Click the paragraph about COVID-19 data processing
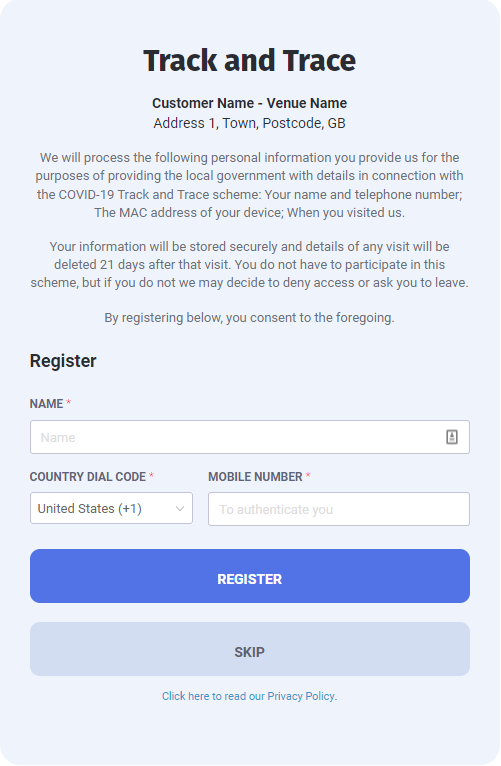Viewport: 501px width, 766px height. pos(250,186)
